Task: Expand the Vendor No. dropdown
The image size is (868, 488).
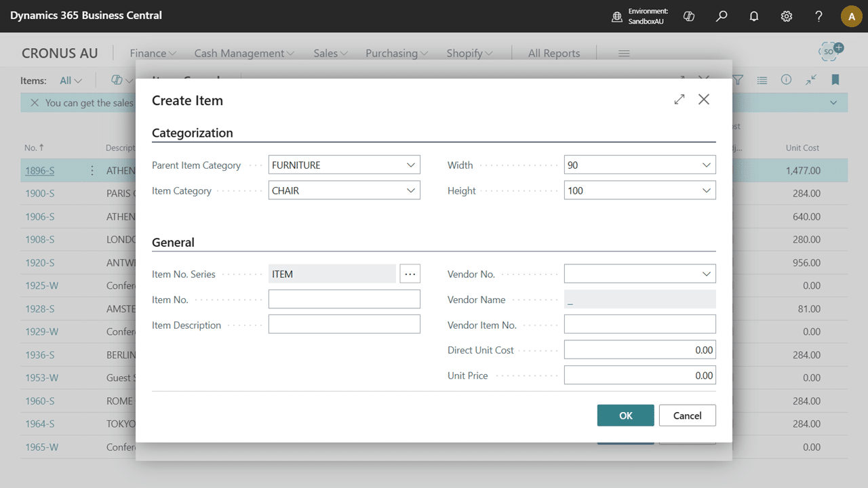Action: 706,274
